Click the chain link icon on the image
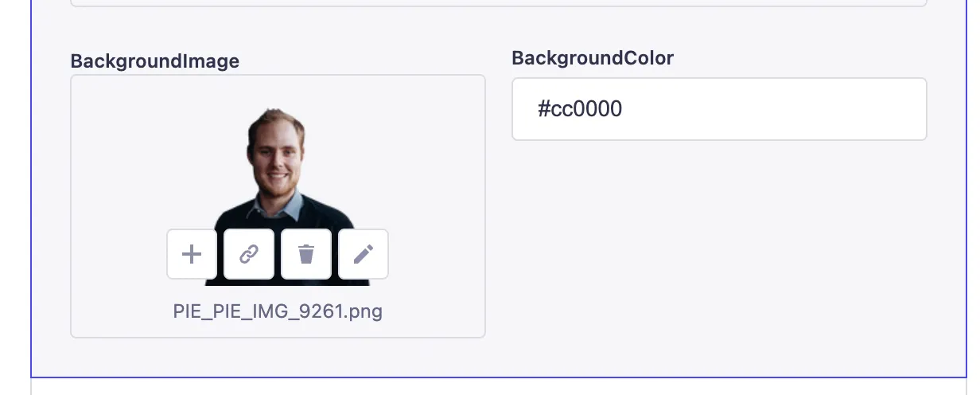Image resolution: width=980 pixels, height=395 pixels. click(249, 255)
